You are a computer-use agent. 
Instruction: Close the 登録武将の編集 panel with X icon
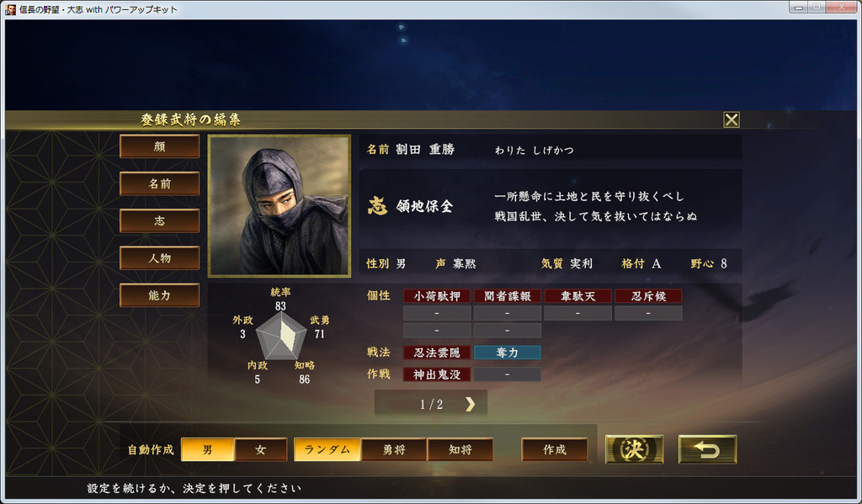[732, 119]
